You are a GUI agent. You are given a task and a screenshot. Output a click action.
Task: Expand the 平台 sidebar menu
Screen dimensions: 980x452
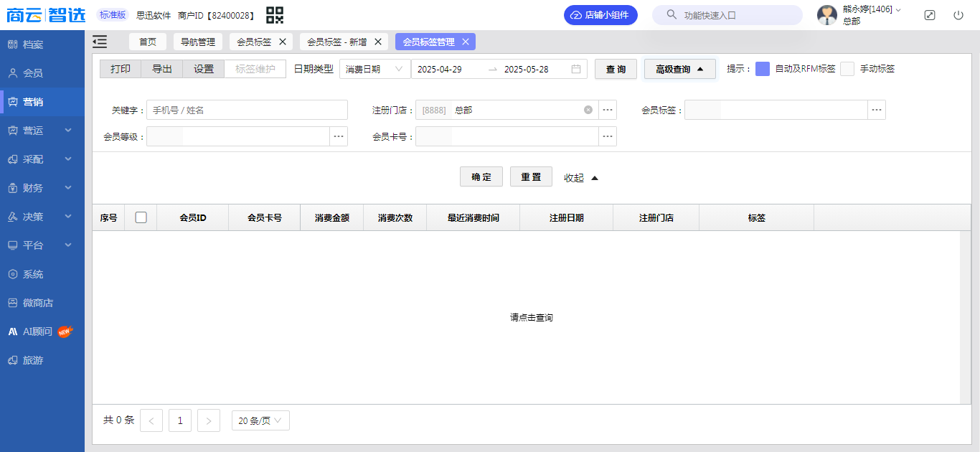(x=42, y=245)
